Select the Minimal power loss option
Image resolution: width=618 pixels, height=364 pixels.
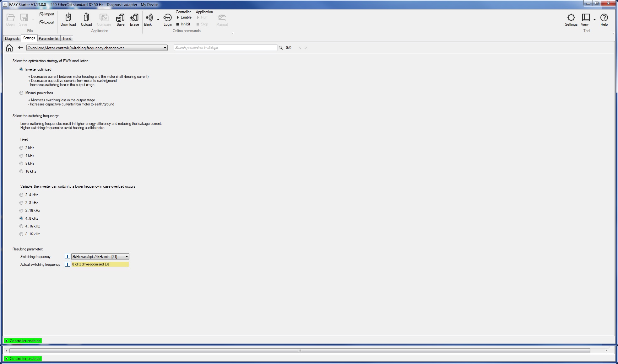click(21, 93)
